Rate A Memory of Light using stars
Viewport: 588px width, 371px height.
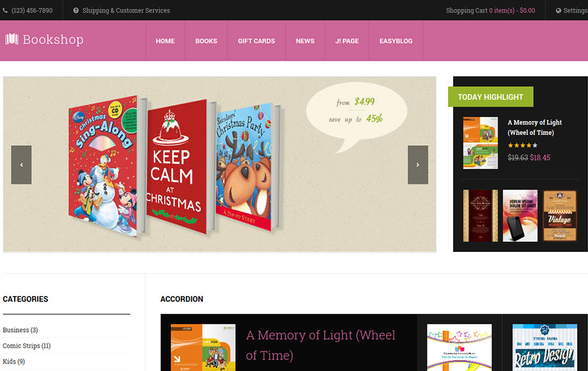pyautogui.click(x=522, y=145)
